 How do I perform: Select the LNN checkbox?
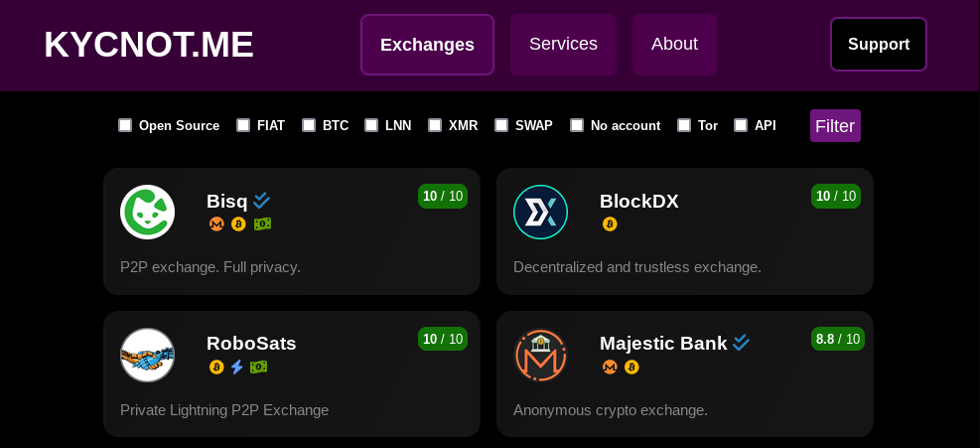pyautogui.click(x=371, y=125)
